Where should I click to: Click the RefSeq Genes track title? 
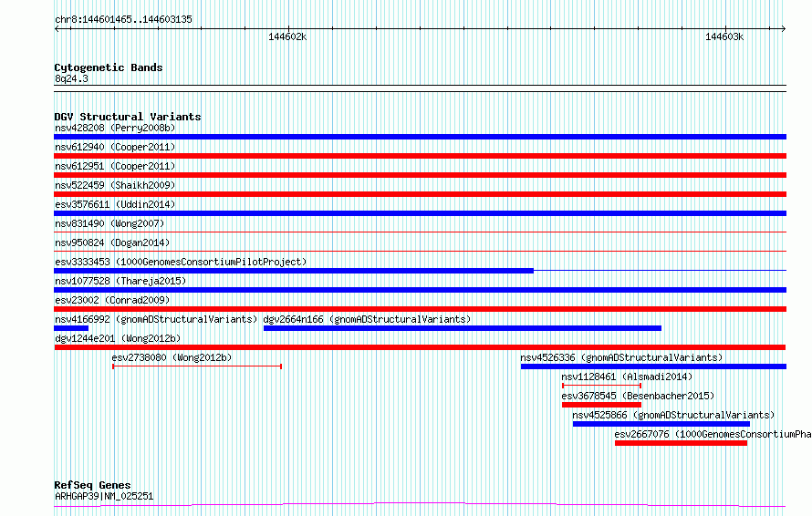pyautogui.click(x=92, y=485)
